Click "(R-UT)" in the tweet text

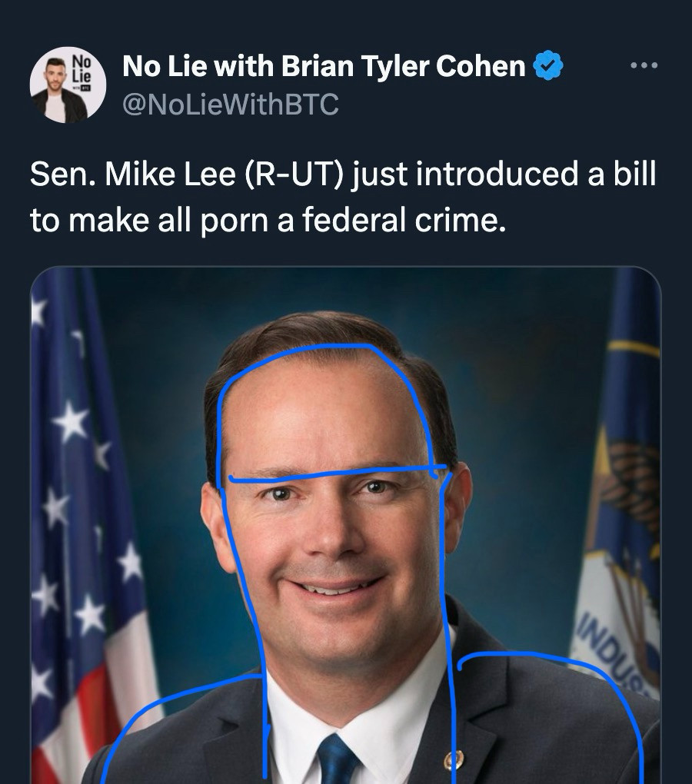(x=294, y=174)
